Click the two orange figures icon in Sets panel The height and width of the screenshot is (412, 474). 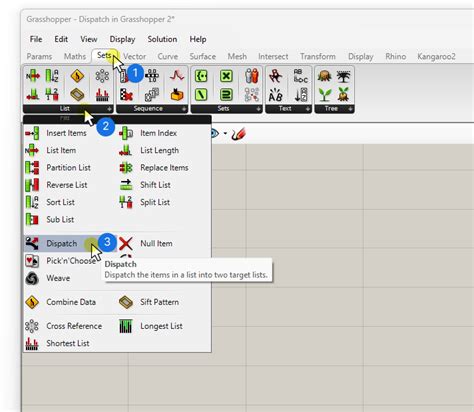[x=252, y=76]
